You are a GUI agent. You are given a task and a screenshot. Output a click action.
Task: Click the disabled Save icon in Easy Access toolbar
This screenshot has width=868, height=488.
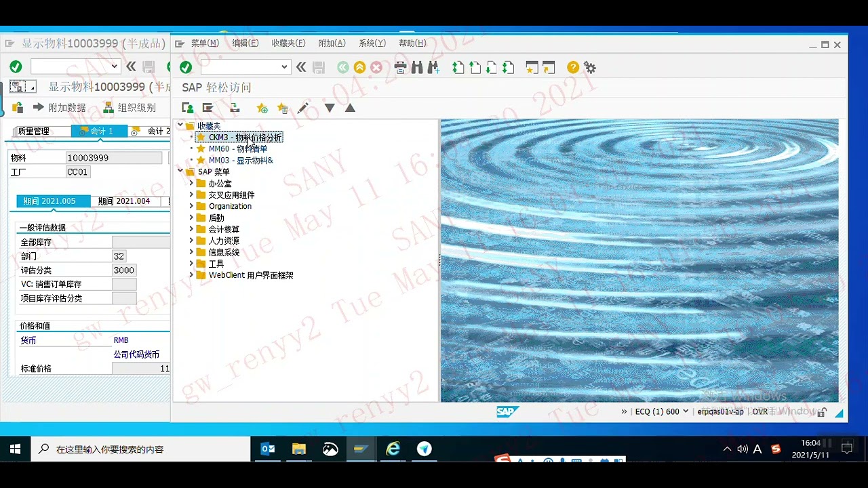(x=319, y=67)
